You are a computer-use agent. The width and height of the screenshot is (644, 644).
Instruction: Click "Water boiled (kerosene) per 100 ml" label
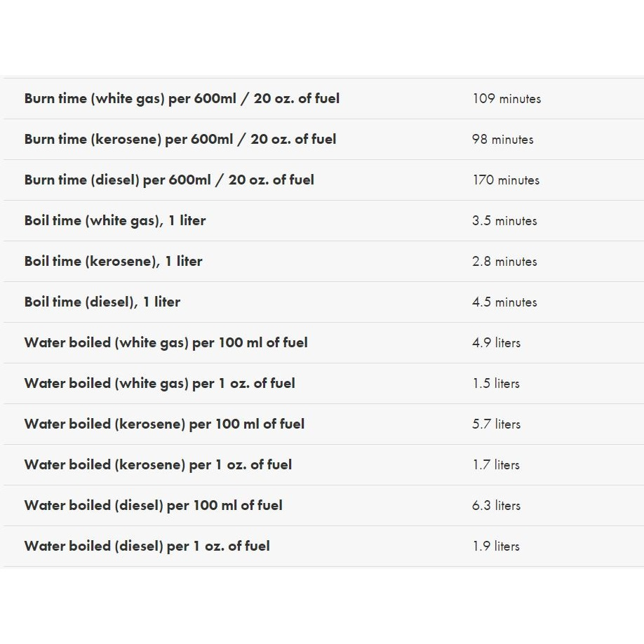(164, 424)
